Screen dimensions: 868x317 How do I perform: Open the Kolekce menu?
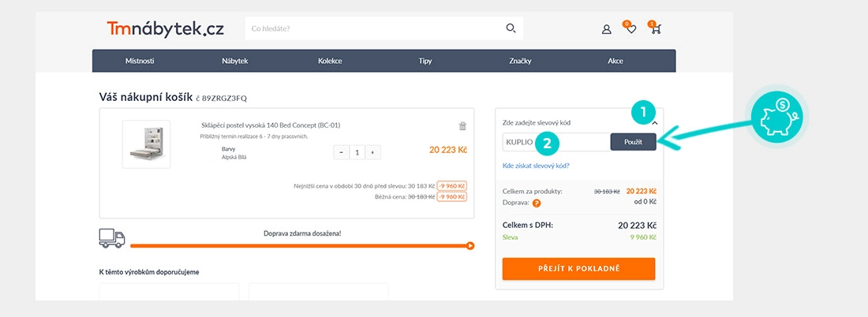point(330,61)
